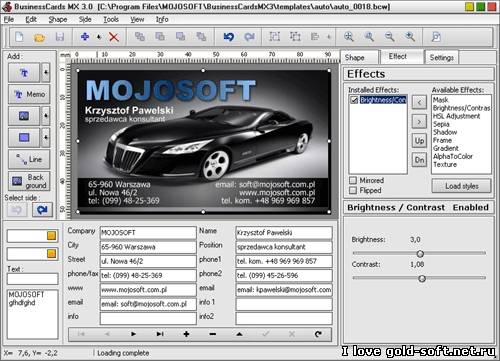The width and height of the screenshot is (500, 361).
Task: Click the Zoom out magnifier icon
Action: [x=389, y=37]
